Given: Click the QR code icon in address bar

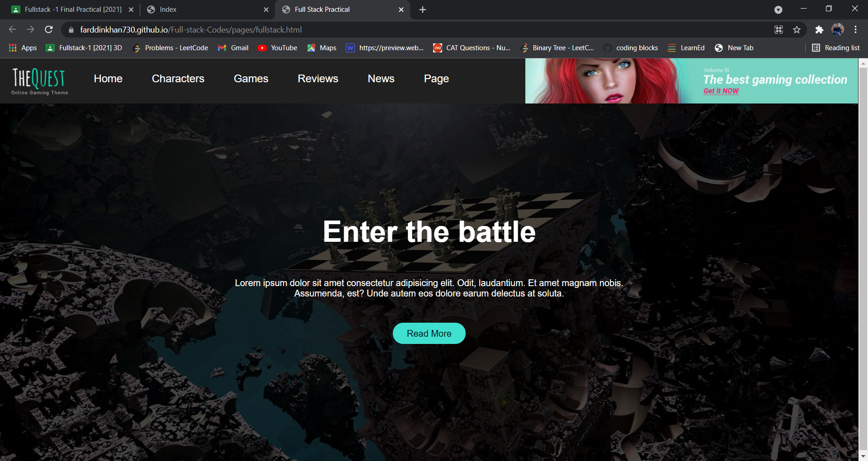Looking at the screenshot, I should point(778,30).
